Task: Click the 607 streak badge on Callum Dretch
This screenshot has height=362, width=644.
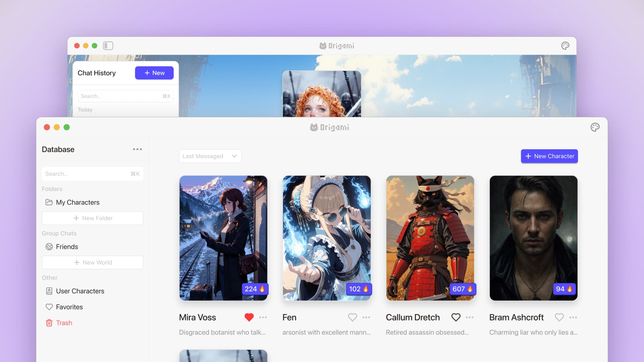Action: coord(463,289)
